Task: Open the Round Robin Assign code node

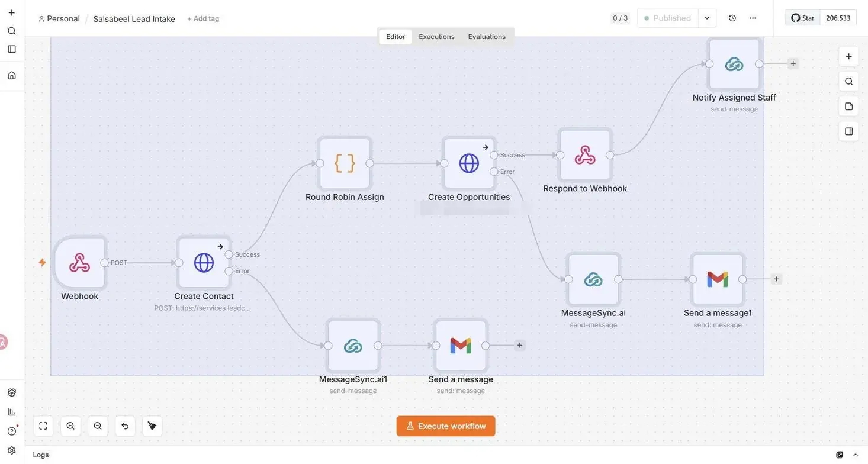Action: click(x=345, y=163)
